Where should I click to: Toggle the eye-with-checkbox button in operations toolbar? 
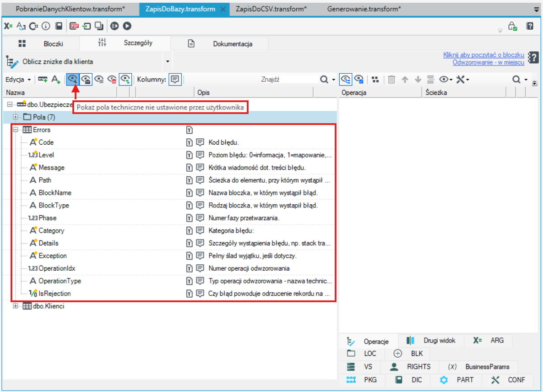[359, 79]
